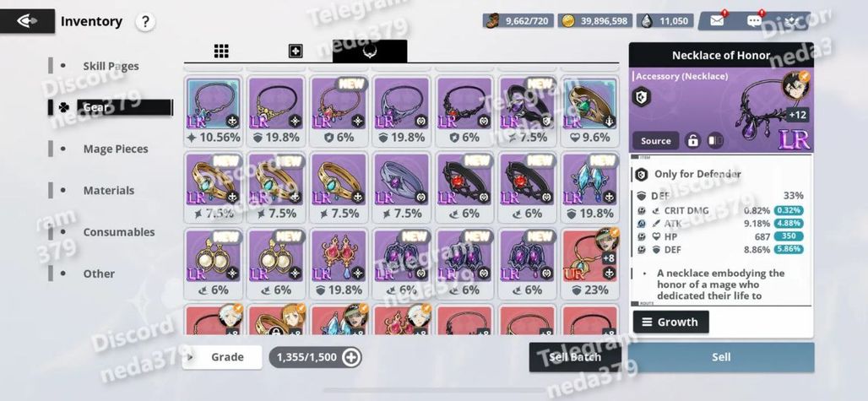Open the Grade sort dropdown
The width and height of the screenshot is (868, 401).
223,357
